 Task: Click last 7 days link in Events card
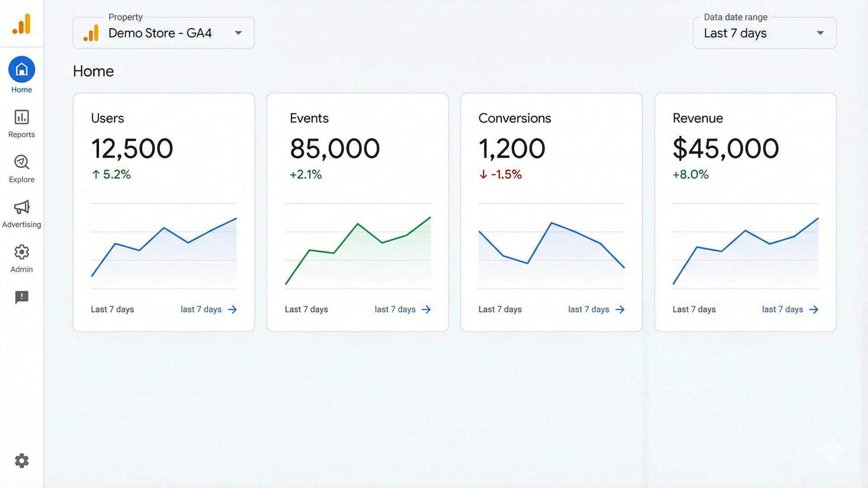click(x=395, y=310)
